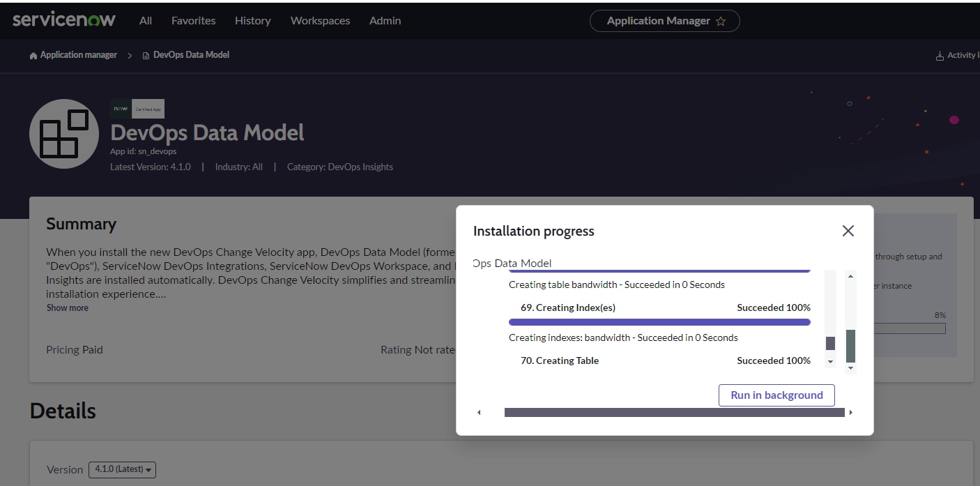Click "Creating table bandwidth - Succeeded in 0 Seconds"

tap(617, 284)
